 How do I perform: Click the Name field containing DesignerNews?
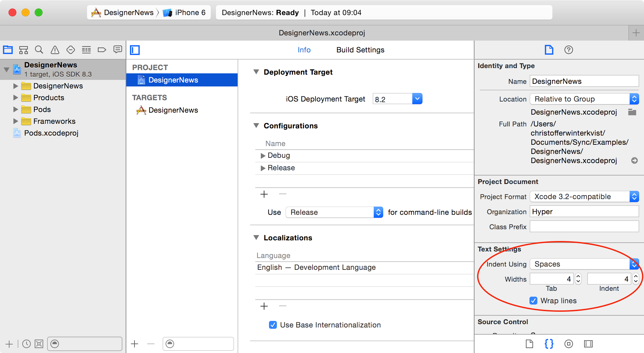584,81
